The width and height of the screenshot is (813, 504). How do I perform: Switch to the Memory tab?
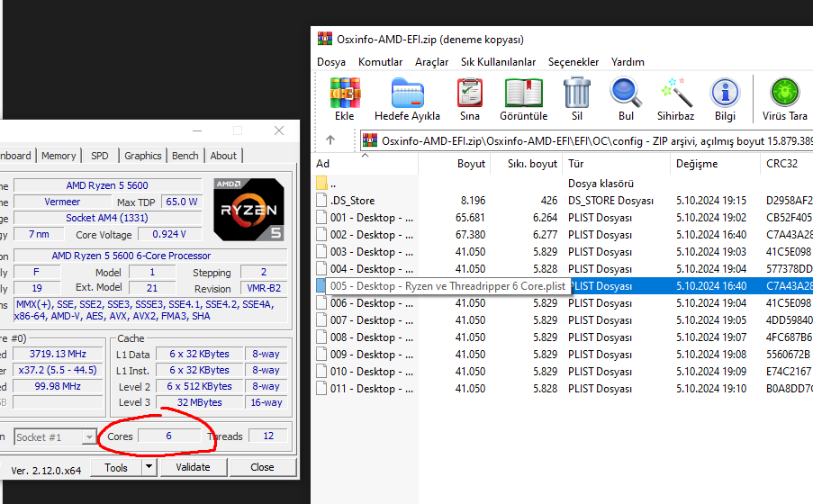pos(59,156)
